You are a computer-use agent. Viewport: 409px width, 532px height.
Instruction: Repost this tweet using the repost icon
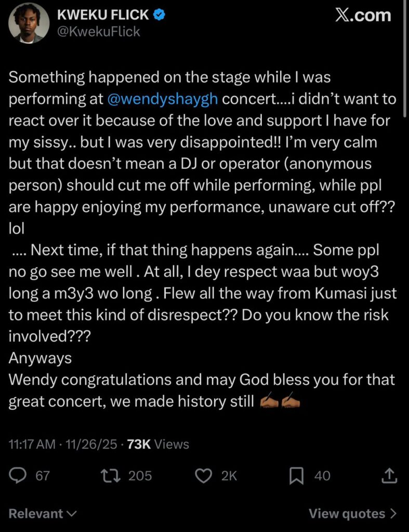(111, 475)
